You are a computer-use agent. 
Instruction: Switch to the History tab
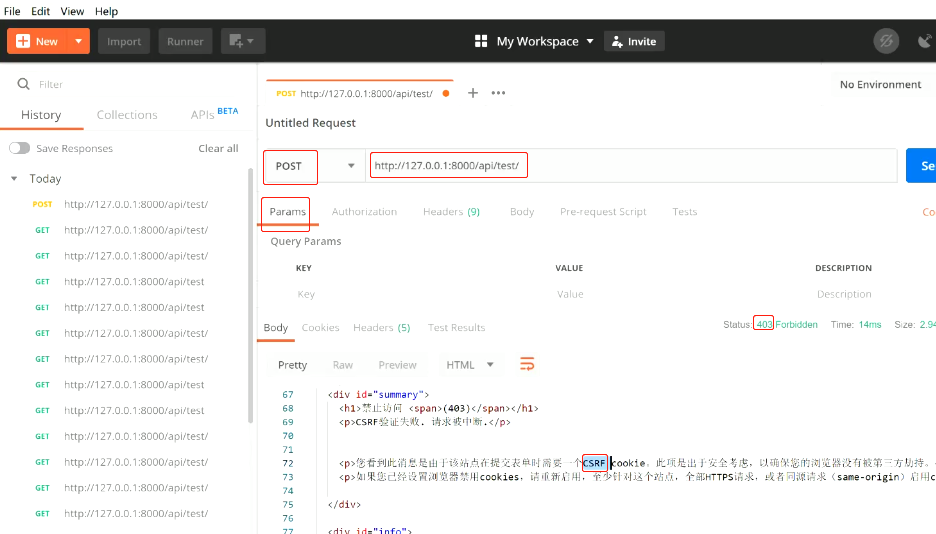(x=41, y=115)
